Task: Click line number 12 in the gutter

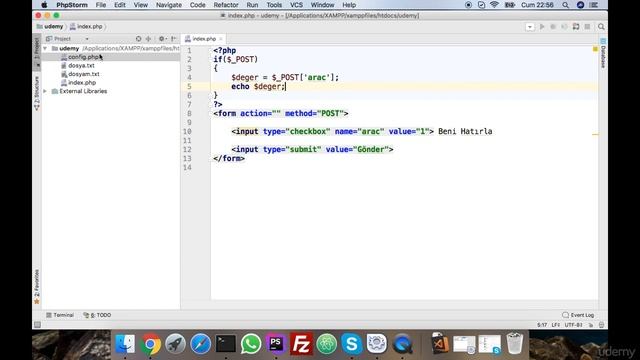Action: click(x=187, y=149)
